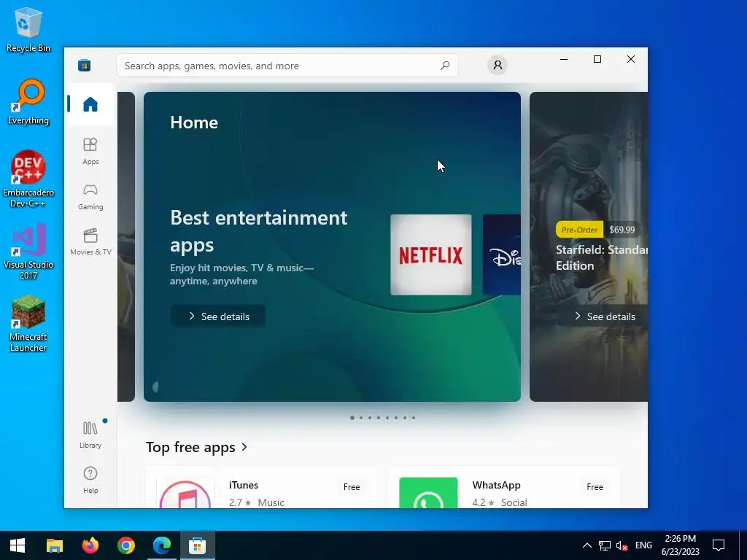Click the Free button for iTunes
The height and width of the screenshot is (560, 747).
click(x=352, y=486)
